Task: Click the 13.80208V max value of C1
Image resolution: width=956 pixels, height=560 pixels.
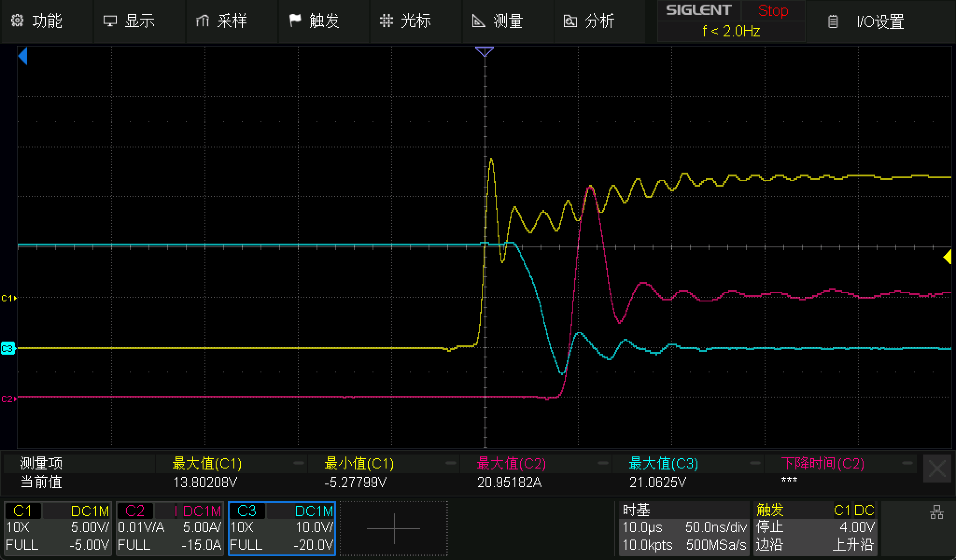Action: [205, 482]
